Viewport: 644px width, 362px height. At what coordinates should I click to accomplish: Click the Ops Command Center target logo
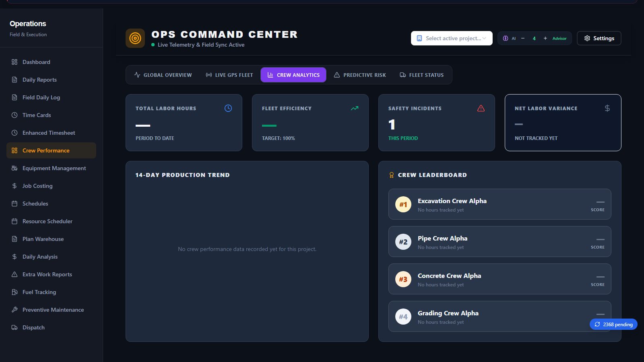pyautogui.click(x=135, y=38)
